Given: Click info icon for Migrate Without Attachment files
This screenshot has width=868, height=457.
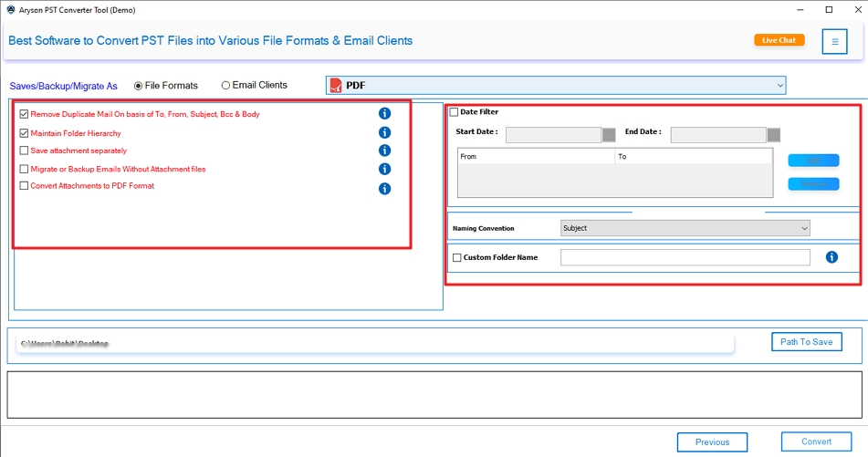Looking at the screenshot, I should (385, 169).
